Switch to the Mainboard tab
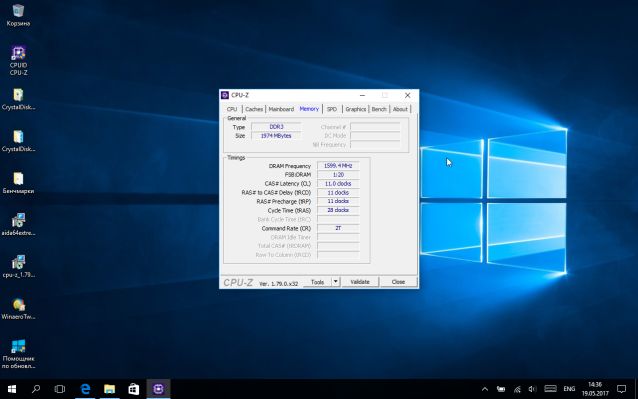This screenshot has width=638, height=399. 281,109
